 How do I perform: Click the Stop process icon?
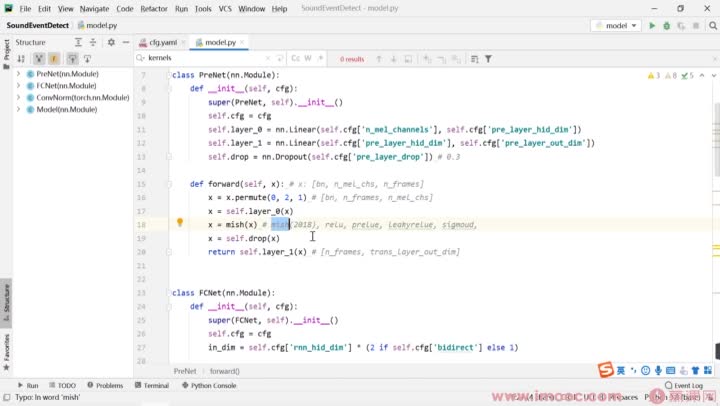pos(696,26)
